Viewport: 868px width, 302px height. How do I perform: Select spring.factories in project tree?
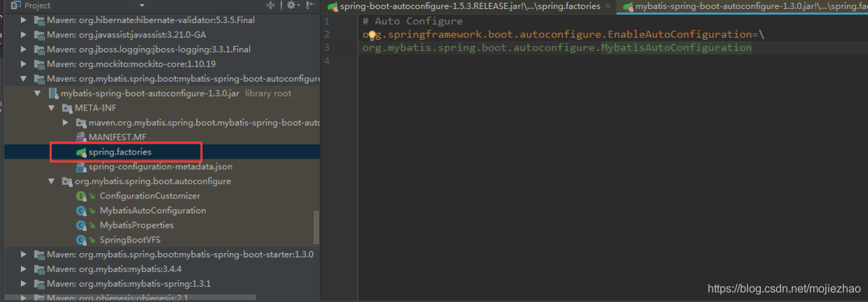120,152
